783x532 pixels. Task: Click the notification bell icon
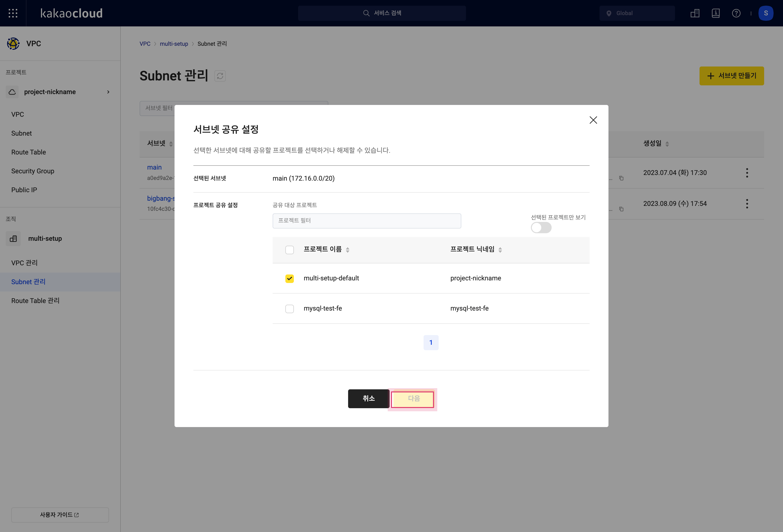(x=715, y=13)
